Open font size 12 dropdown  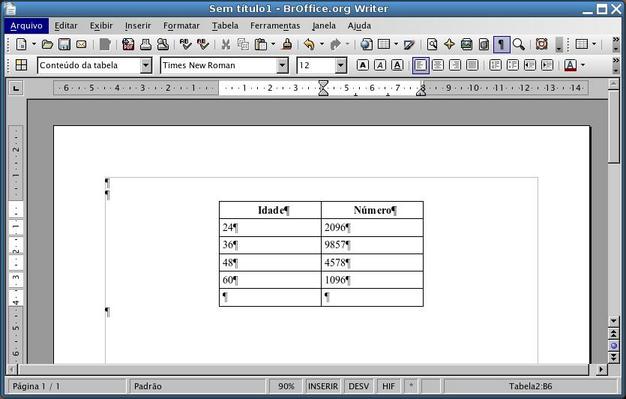(x=341, y=65)
